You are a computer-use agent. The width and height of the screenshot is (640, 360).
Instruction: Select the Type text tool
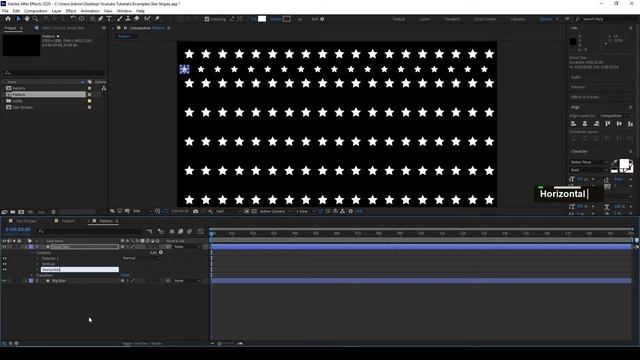[x=109, y=19]
